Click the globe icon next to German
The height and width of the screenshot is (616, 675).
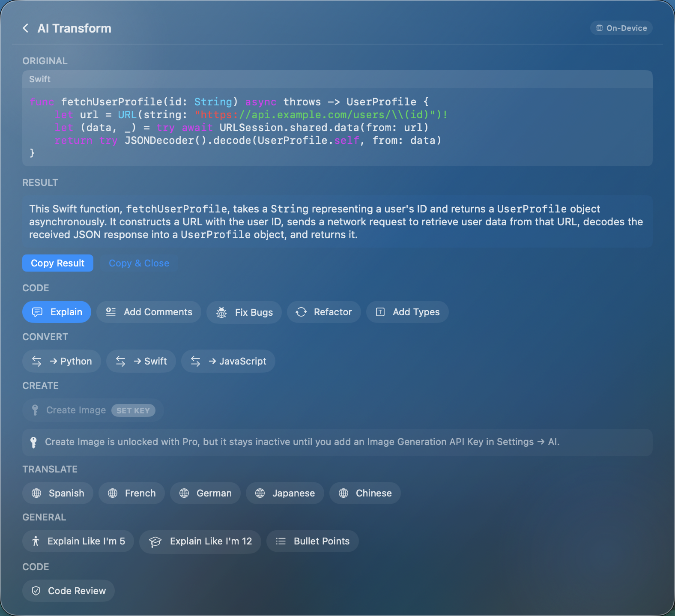click(x=184, y=493)
